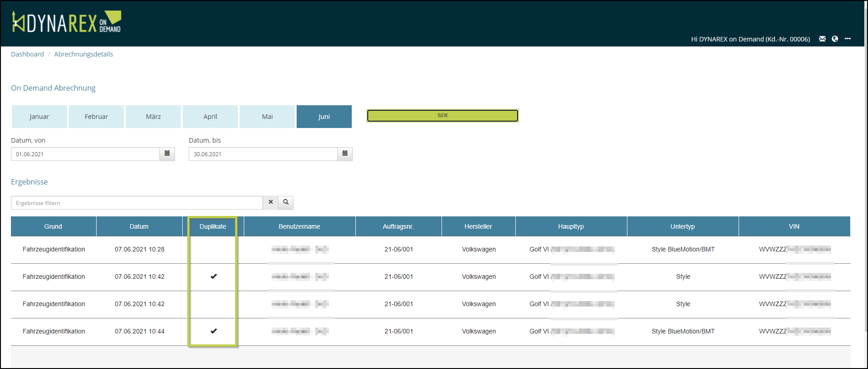The height and width of the screenshot is (369, 868).
Task: Sort table by Datum column header
Action: click(139, 226)
